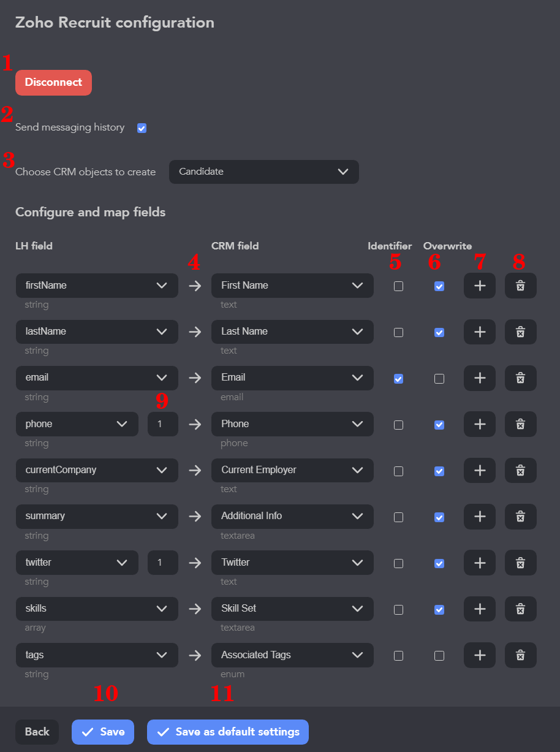The height and width of the screenshot is (752, 560).
Task: Disable Overwrite for the Current Employer row
Action: (439, 471)
